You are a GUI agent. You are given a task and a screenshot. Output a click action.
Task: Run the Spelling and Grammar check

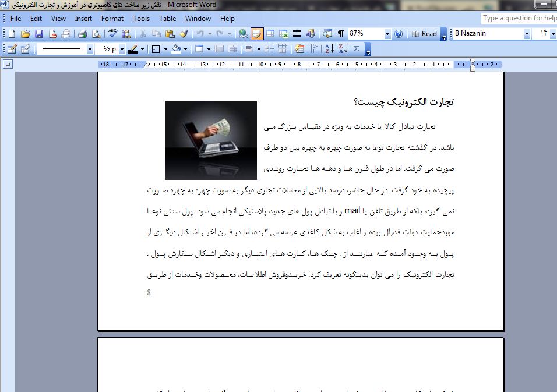[112, 34]
